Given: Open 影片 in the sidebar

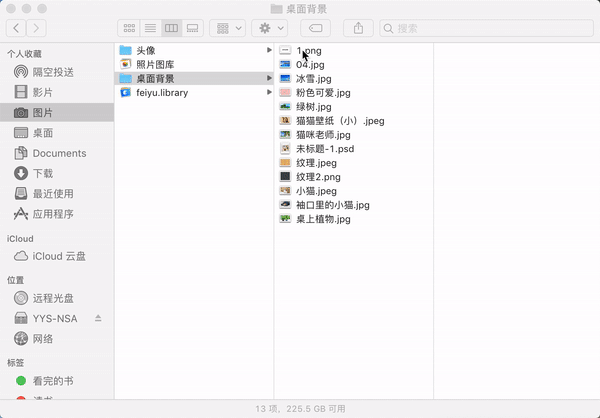Looking at the screenshot, I should pyautogui.click(x=57, y=92).
